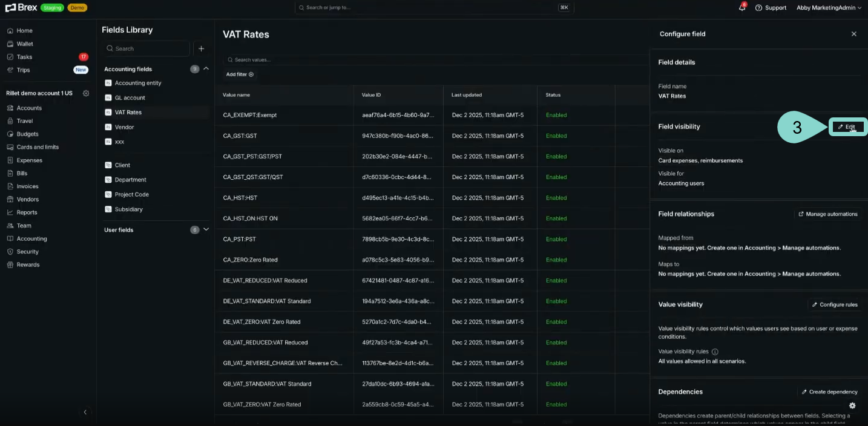
Task: Collapse sidebar using the chevron at bottom
Action: (85, 412)
